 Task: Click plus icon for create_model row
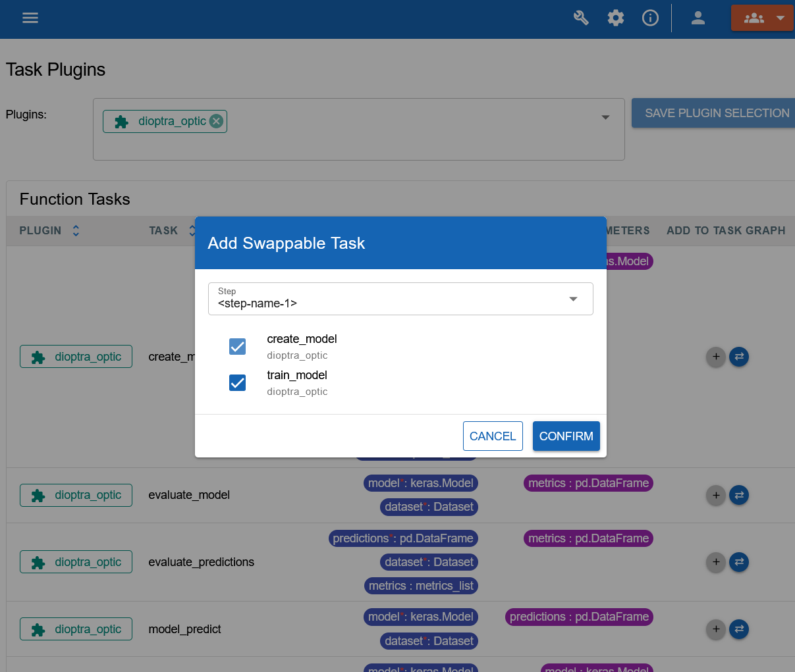click(716, 357)
